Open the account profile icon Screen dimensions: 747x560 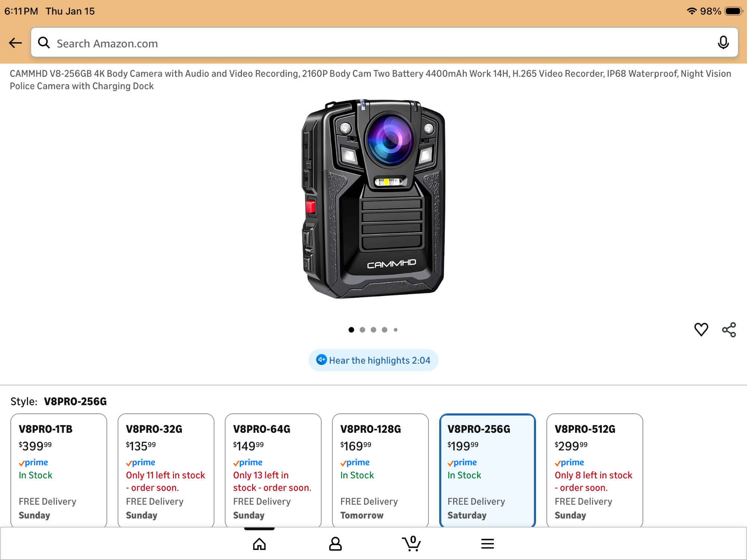pyautogui.click(x=335, y=544)
